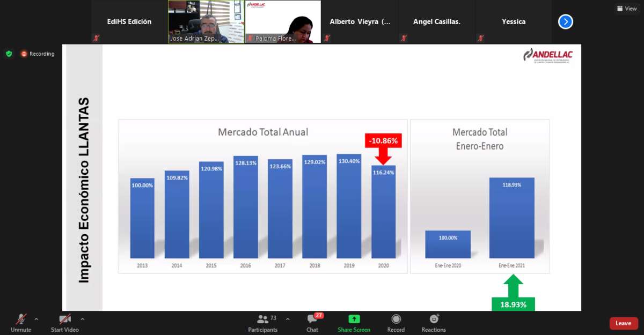Start recording with the Record icon
Screen dimensions: 644x335
tap(396, 319)
